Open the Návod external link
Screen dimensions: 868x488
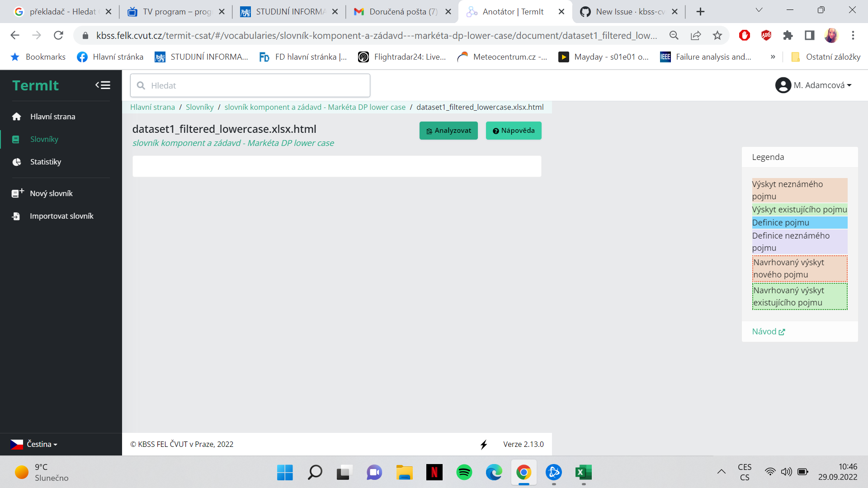768,332
